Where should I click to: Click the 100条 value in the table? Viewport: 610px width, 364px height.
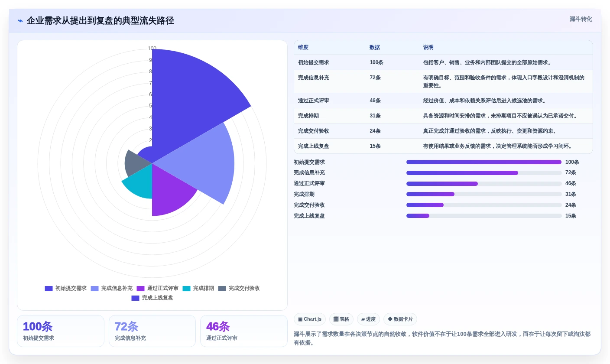[376, 63]
